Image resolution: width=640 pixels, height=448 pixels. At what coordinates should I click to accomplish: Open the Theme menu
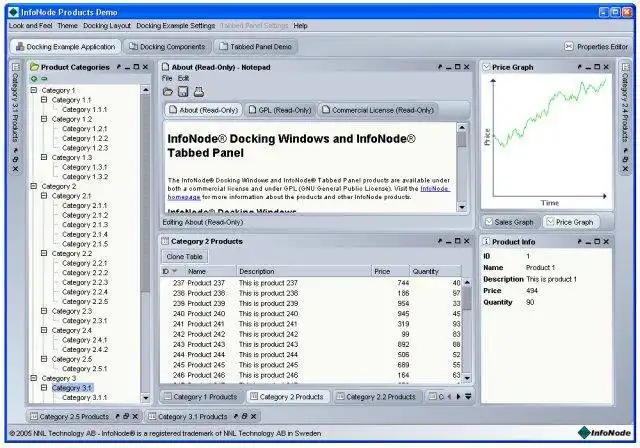tap(67, 26)
